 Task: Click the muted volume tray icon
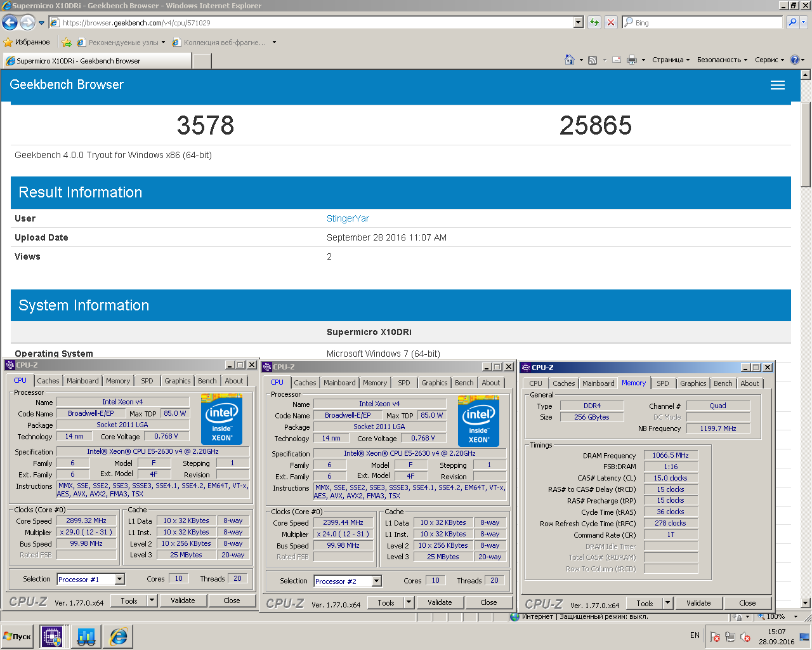(x=745, y=637)
